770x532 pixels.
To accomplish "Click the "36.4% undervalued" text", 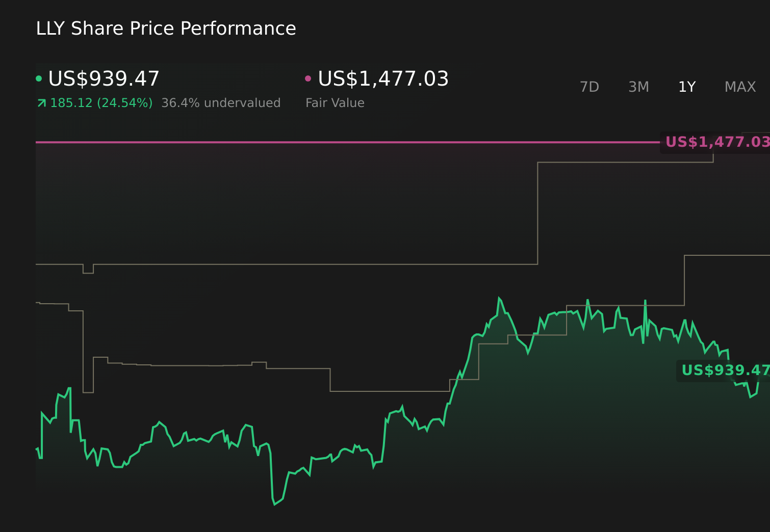I will pyautogui.click(x=221, y=103).
